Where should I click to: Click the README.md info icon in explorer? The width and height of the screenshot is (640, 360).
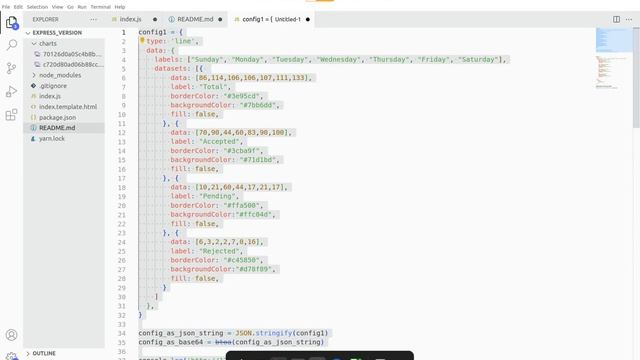click(33, 128)
